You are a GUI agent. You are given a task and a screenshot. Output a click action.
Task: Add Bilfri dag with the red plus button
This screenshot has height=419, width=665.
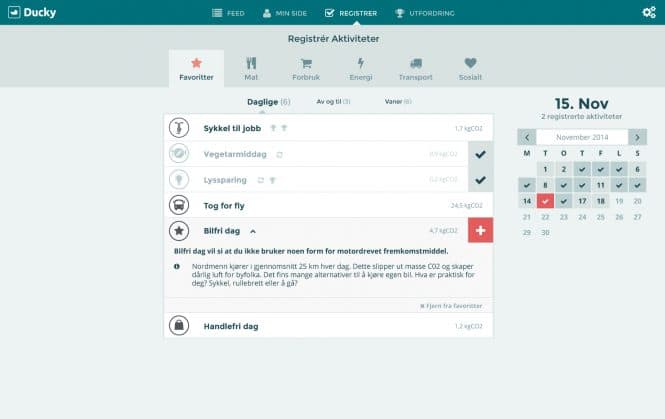(x=480, y=231)
